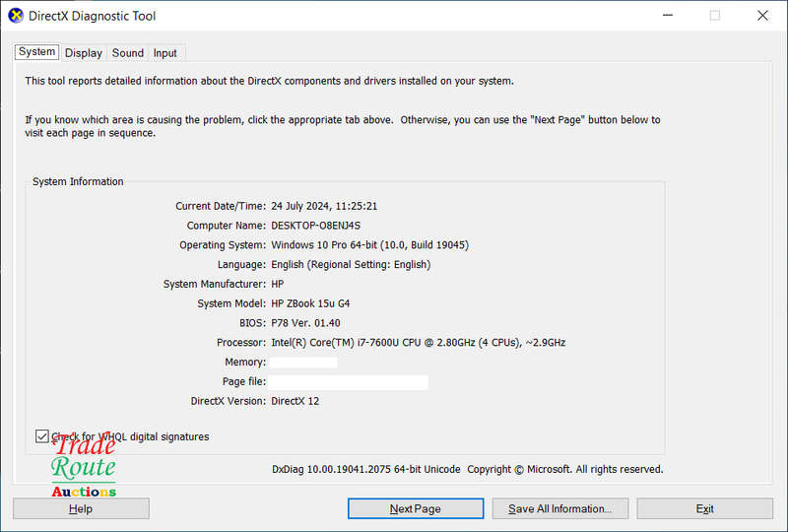Click the System Model value HP ZBook 15u G4
This screenshot has width=788, height=532.
tap(310, 303)
